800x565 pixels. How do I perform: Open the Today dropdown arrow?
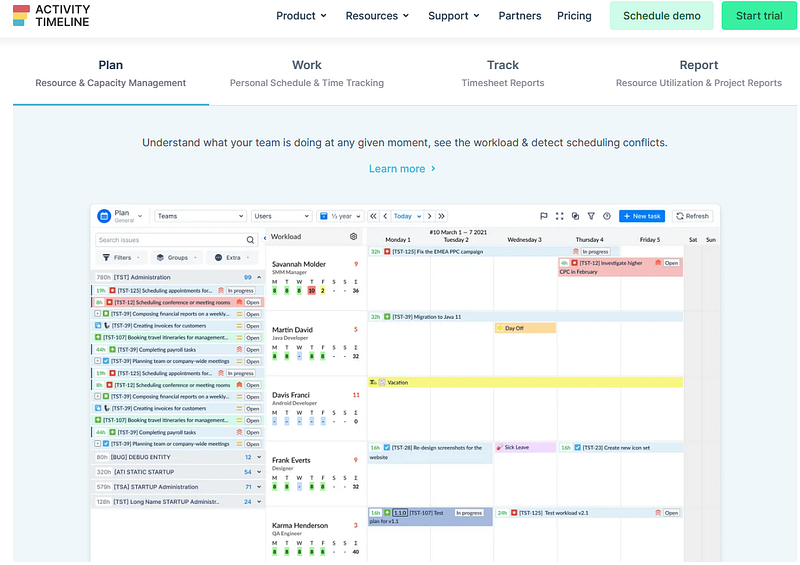pyautogui.click(x=419, y=216)
